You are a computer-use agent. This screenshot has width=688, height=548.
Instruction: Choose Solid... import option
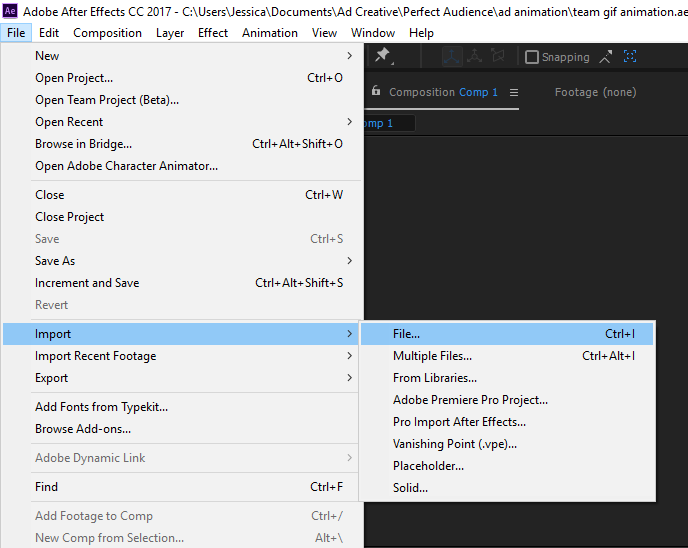pyautogui.click(x=507, y=487)
